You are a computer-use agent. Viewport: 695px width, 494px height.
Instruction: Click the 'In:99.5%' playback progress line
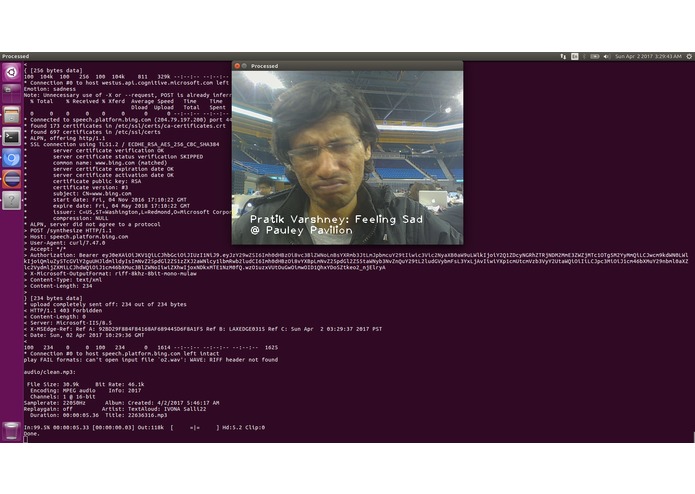[144, 428]
